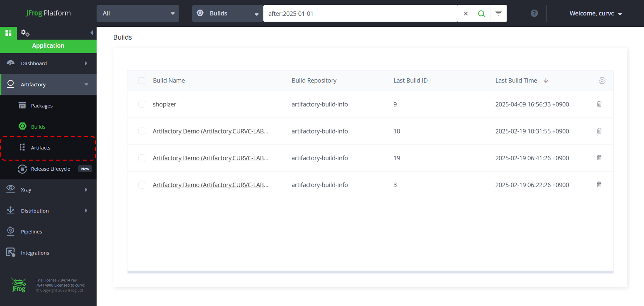Check the shopizer build checkbox

[142, 104]
